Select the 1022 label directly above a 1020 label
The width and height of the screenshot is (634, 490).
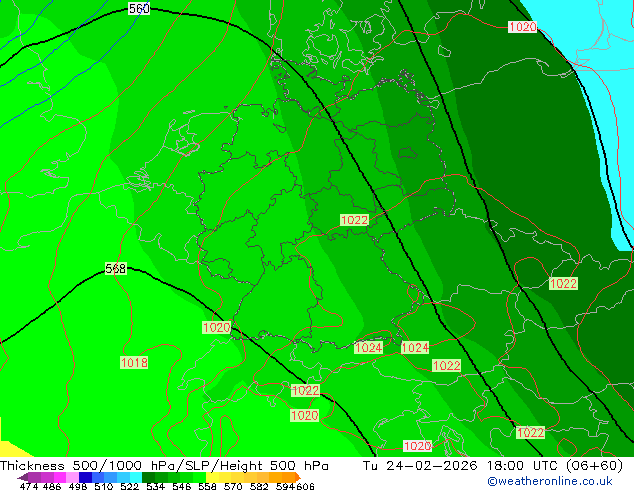click(x=305, y=391)
